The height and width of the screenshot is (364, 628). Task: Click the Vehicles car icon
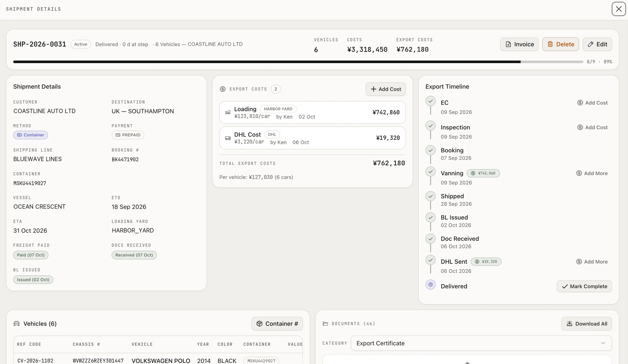16,324
